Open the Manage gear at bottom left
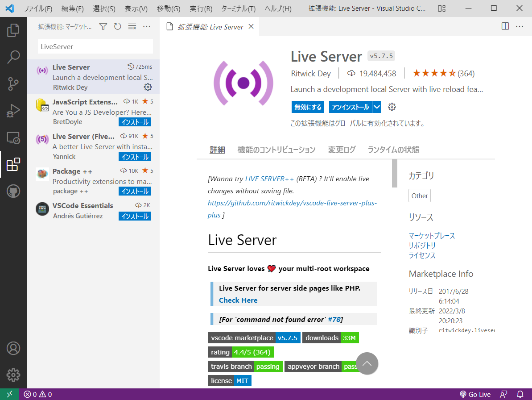This screenshot has width=532, height=400. tap(13, 375)
